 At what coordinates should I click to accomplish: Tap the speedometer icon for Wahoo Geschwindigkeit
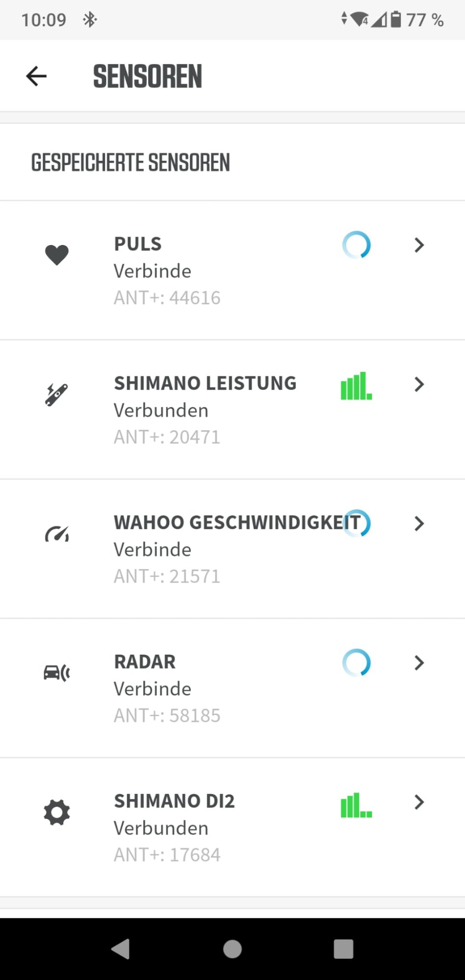pos(57,534)
